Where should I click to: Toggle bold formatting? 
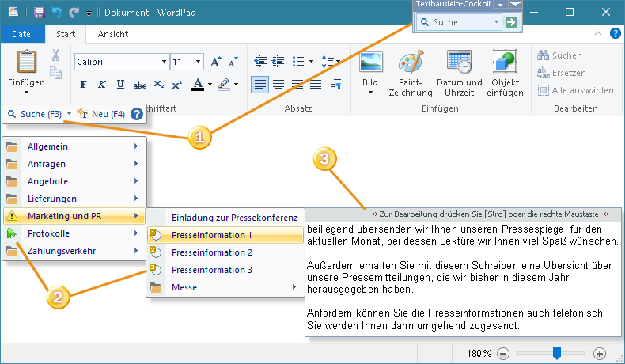83,85
